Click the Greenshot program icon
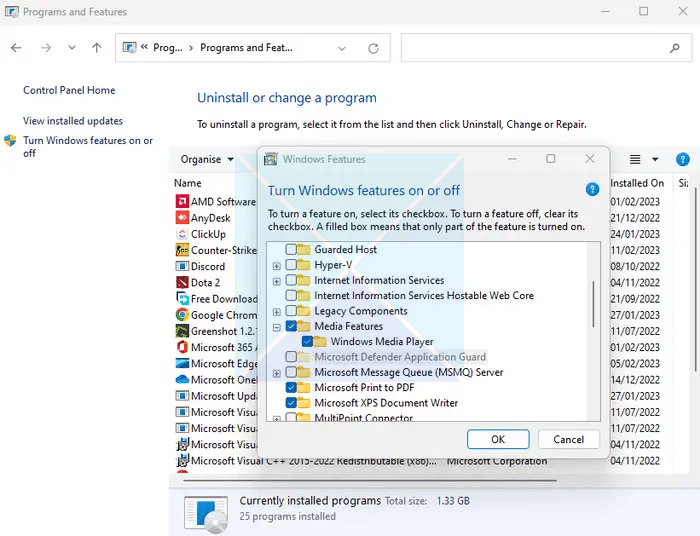The width and height of the screenshot is (700, 536). (182, 331)
